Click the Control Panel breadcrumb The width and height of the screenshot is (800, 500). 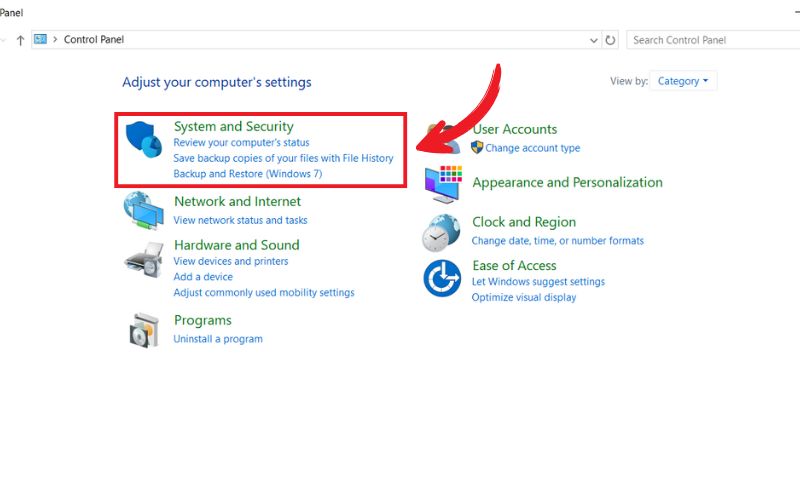(94, 39)
